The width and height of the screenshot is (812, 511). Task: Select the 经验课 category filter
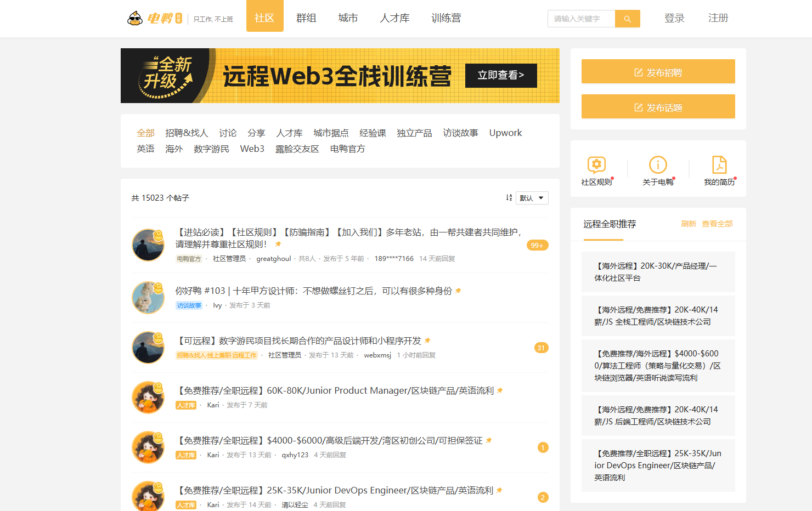coord(373,133)
